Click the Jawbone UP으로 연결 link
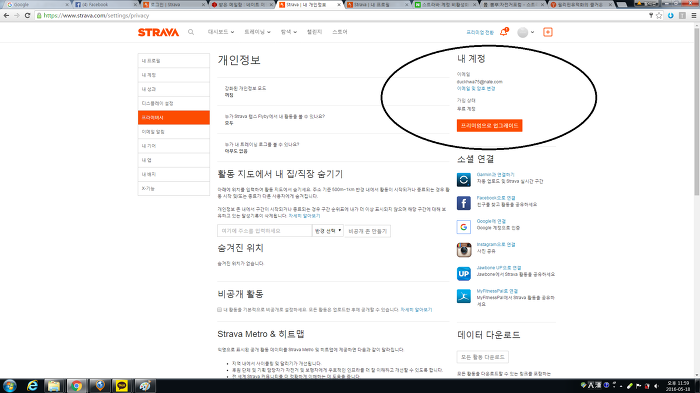 (x=499, y=268)
